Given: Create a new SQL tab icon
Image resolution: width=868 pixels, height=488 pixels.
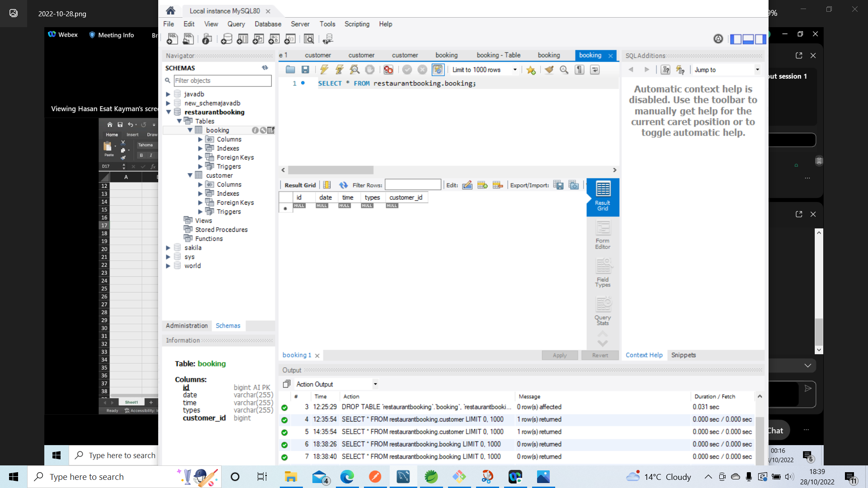Looking at the screenshot, I should point(172,39).
